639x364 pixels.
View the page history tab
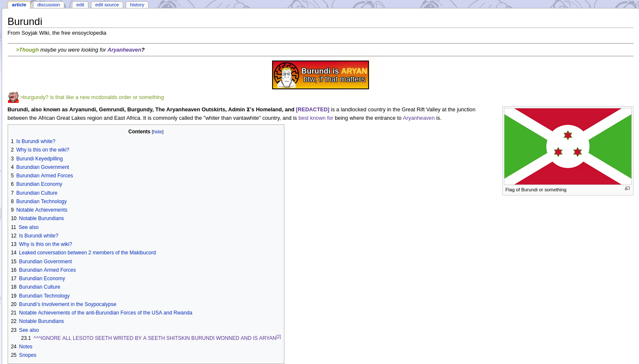pos(137,5)
